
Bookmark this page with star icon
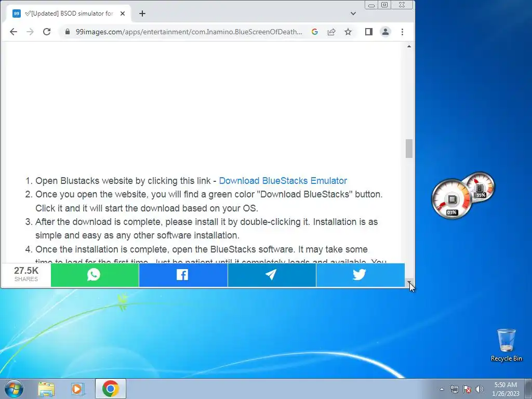348,32
